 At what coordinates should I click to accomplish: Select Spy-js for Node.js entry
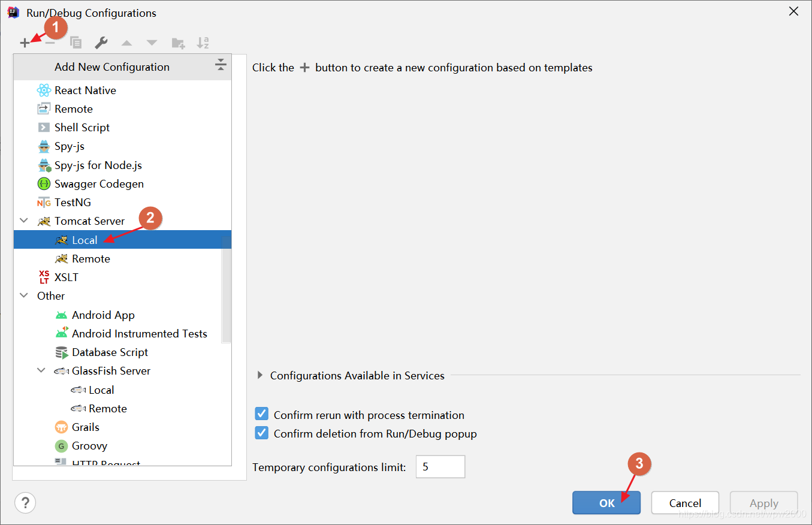[x=122, y=165]
